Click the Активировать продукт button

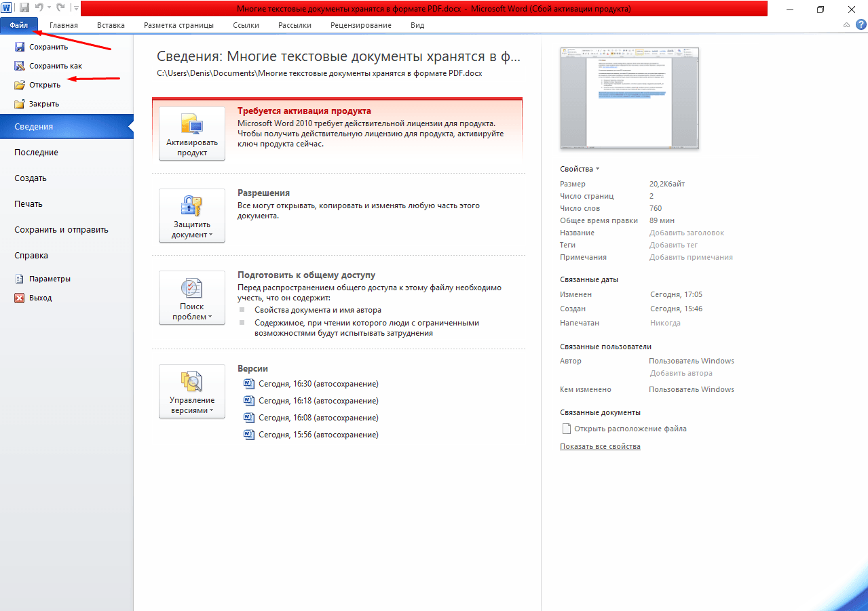point(192,134)
